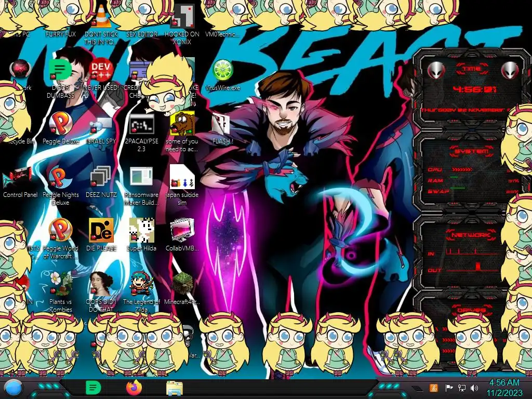Open the lime VirusWire.exe icon
532x399 pixels.
222,70
